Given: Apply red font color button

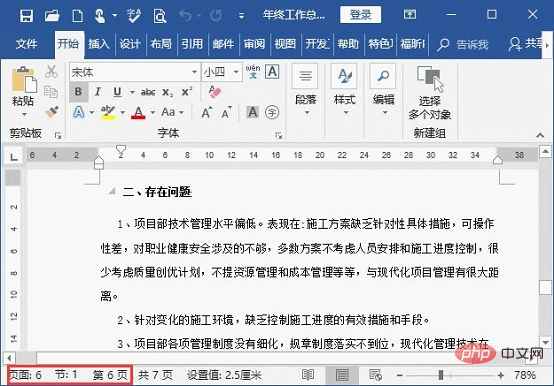Looking at the screenshot, I should click(138, 113).
